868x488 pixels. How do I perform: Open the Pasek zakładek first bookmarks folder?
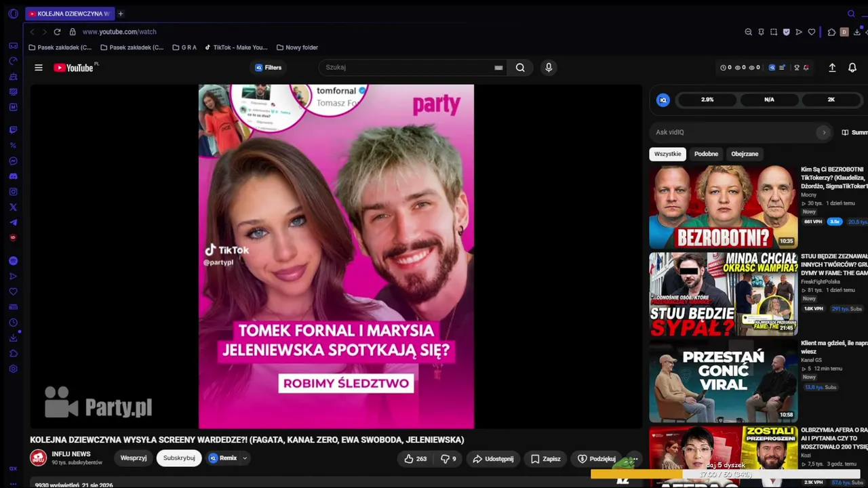tap(60, 47)
